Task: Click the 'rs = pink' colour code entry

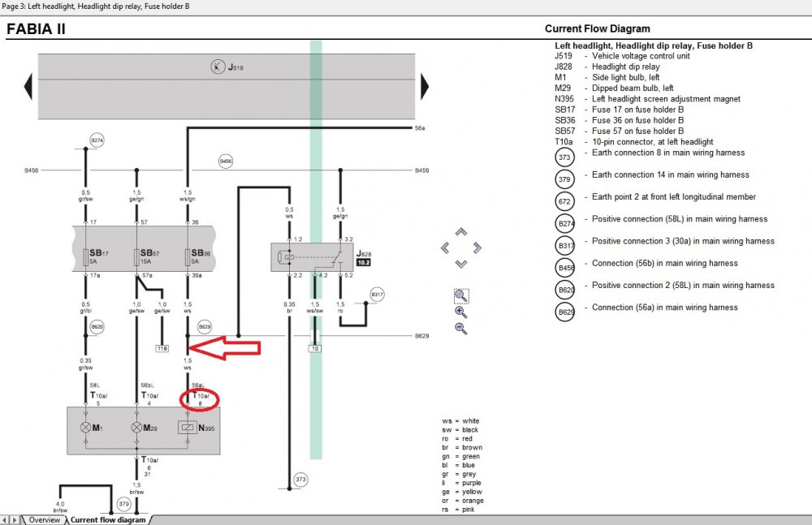Action: [458, 510]
